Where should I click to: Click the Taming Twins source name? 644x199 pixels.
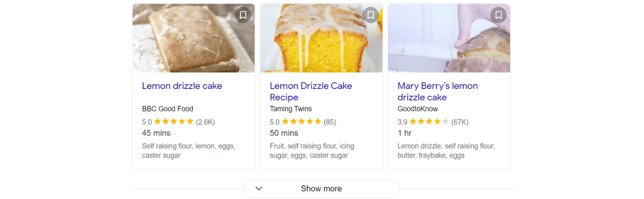pos(291,109)
